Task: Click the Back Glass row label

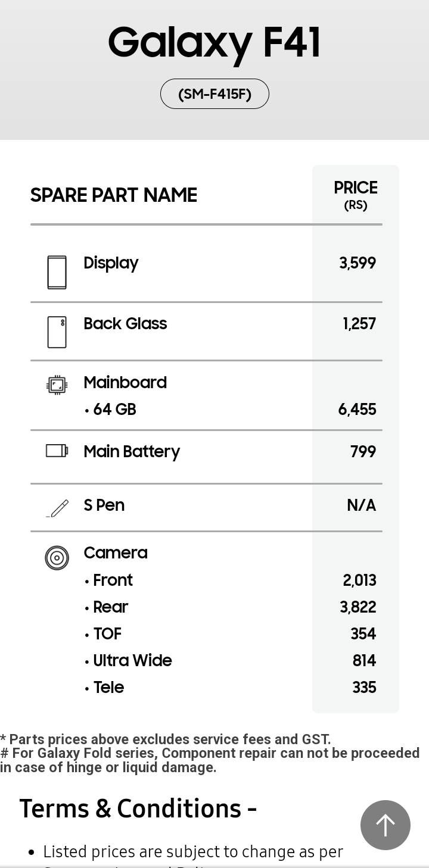Action: click(x=125, y=323)
